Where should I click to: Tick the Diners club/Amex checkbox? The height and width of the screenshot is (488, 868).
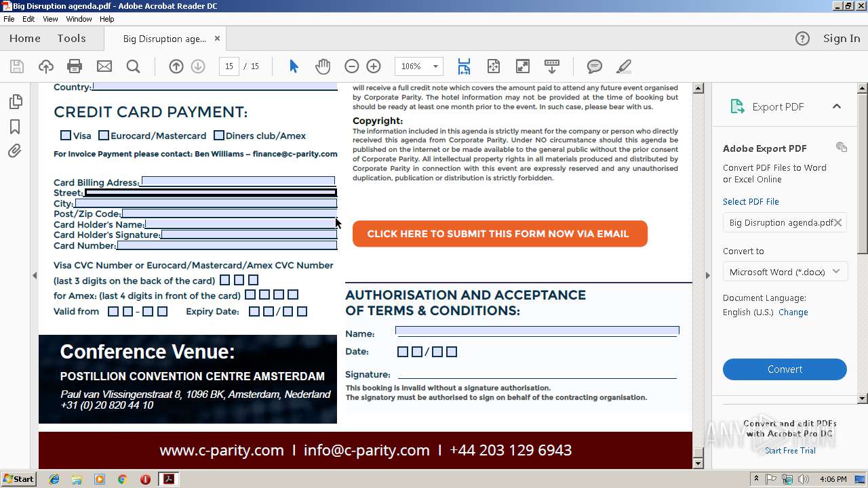click(219, 135)
